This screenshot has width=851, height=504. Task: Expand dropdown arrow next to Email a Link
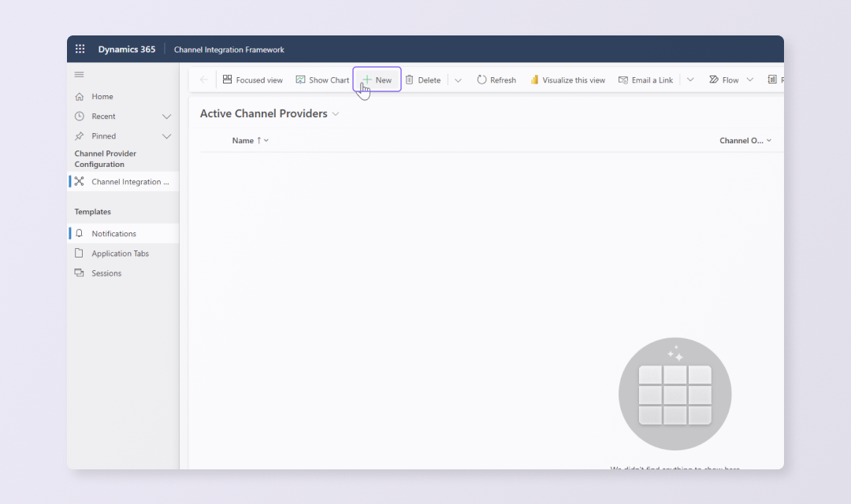(690, 80)
